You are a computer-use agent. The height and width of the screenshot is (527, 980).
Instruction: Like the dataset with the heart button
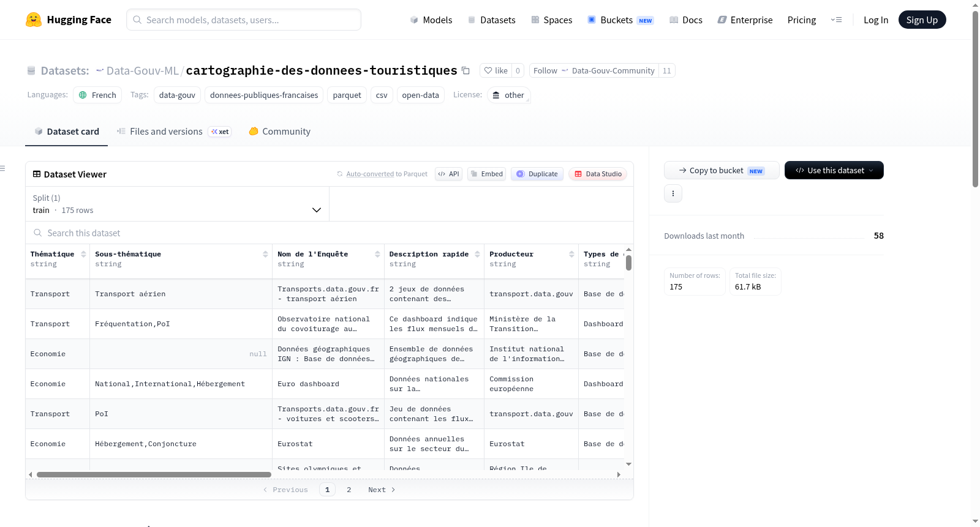[x=496, y=70]
